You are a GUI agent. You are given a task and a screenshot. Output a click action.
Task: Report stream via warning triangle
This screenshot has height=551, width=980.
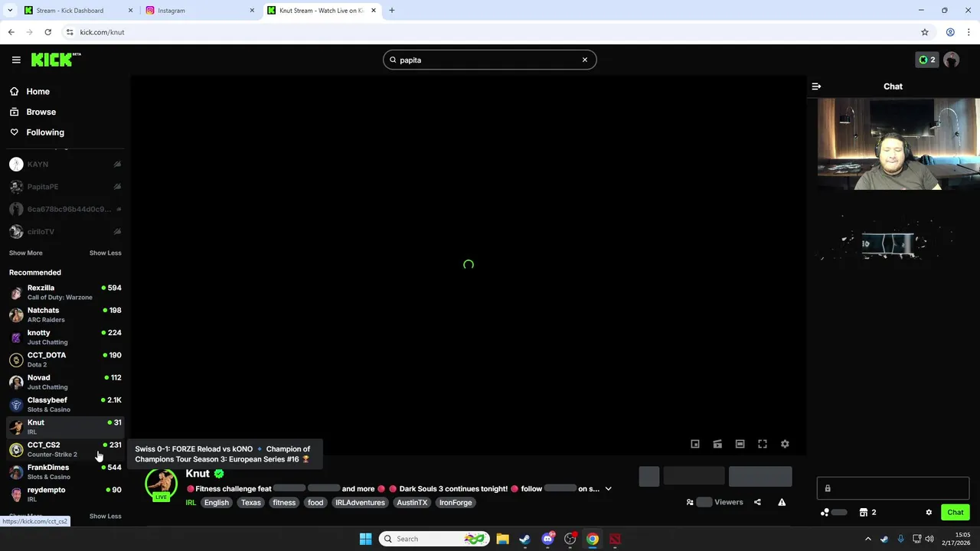[782, 503]
